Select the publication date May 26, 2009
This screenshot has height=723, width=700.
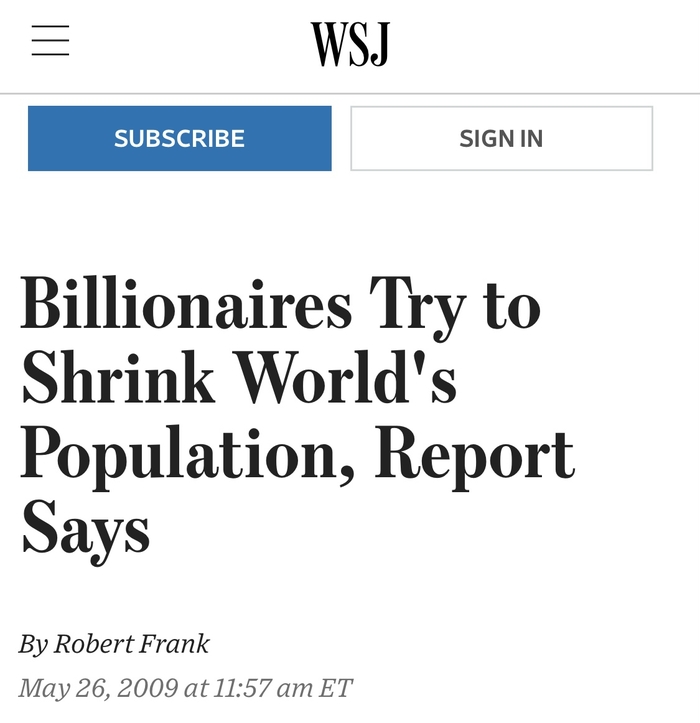98,688
